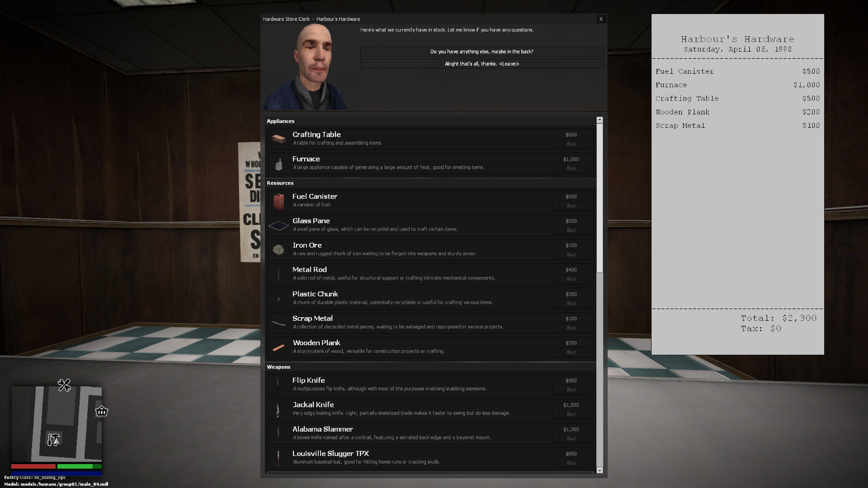Buy the Jackal Knife
This screenshot has width=868, height=488.
[571, 414]
